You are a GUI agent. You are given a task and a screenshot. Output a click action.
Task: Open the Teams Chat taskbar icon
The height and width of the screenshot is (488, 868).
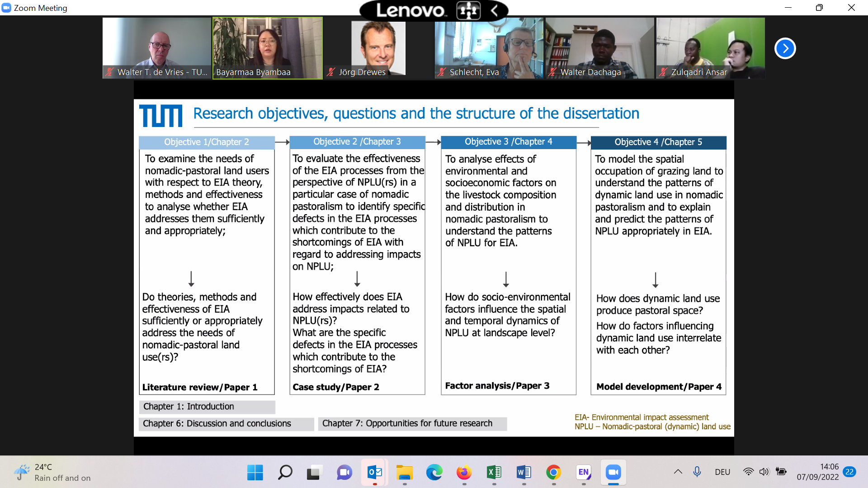pos(344,473)
